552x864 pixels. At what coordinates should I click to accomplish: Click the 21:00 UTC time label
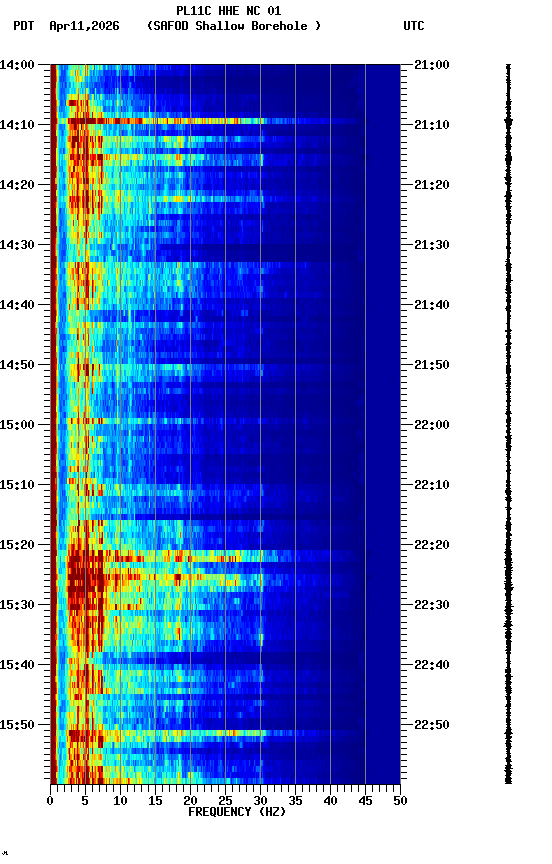tap(432, 65)
